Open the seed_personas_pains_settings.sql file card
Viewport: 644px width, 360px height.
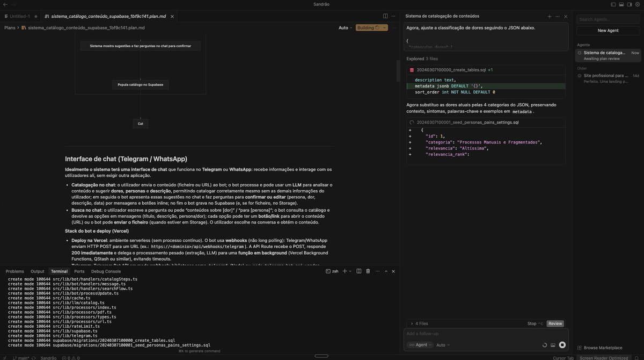486,123
